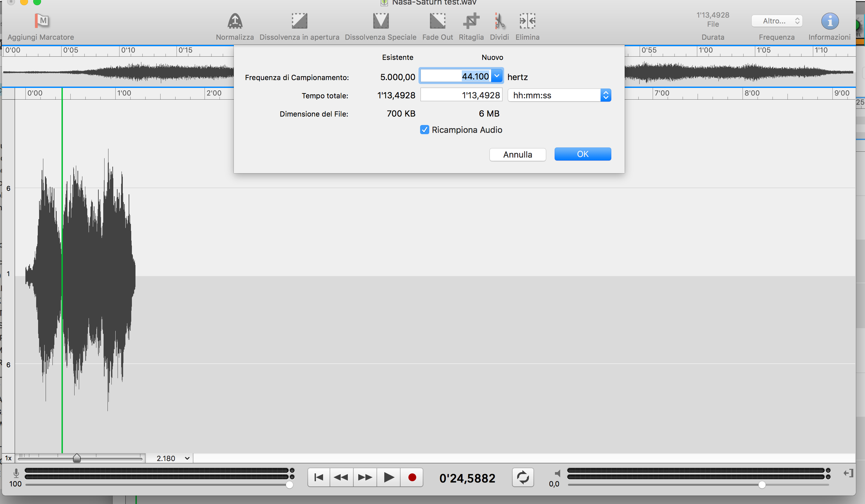The width and height of the screenshot is (865, 504).
Task: Adjust the input level slider knob
Action: coord(289,485)
